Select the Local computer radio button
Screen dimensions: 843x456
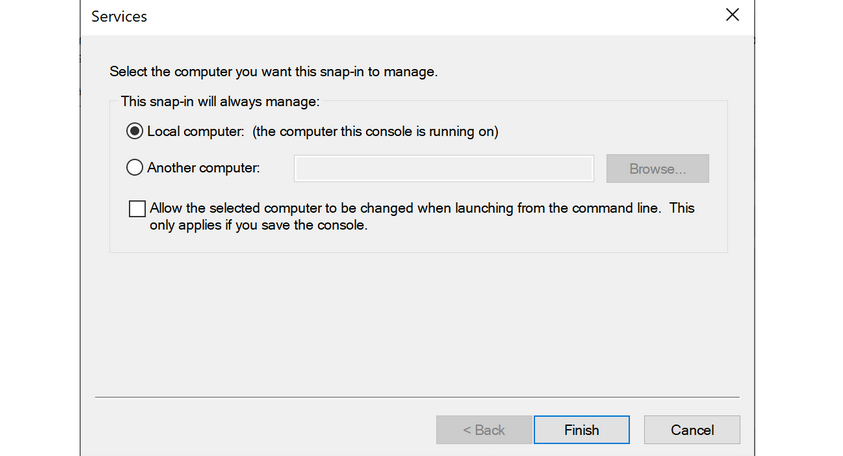tap(135, 131)
